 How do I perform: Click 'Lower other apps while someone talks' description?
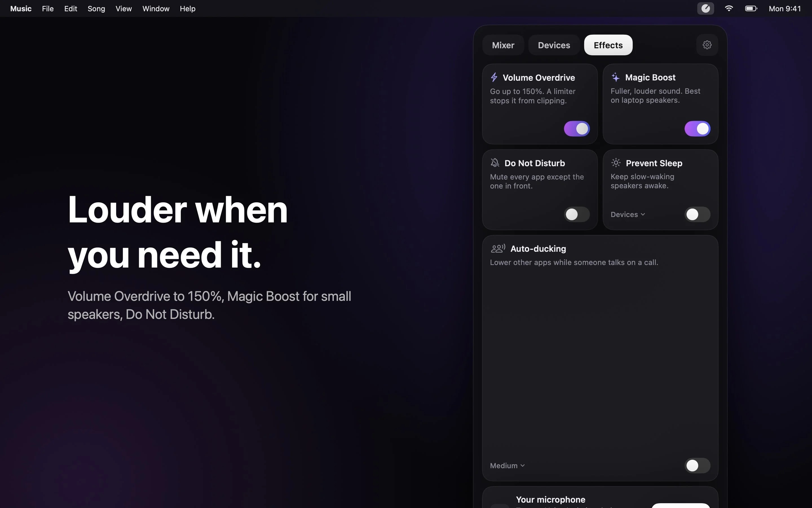point(574,262)
